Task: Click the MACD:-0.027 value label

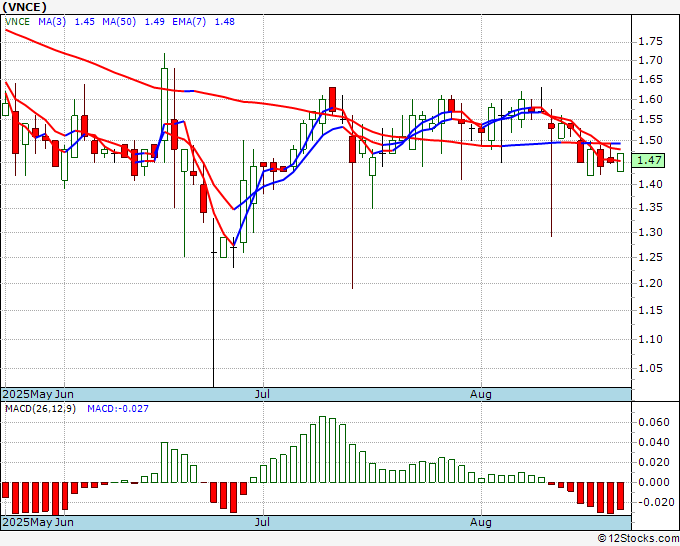Action: click(x=118, y=409)
